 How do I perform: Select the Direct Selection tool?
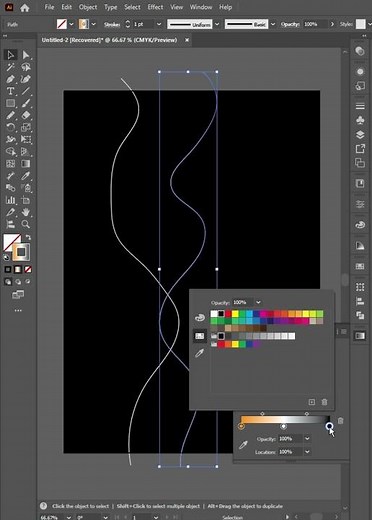25,55
